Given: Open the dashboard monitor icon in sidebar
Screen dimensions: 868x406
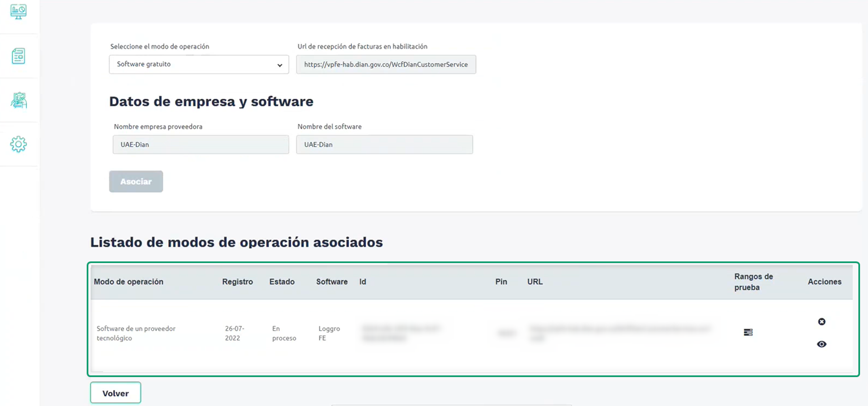Looking at the screenshot, I should pos(18,11).
